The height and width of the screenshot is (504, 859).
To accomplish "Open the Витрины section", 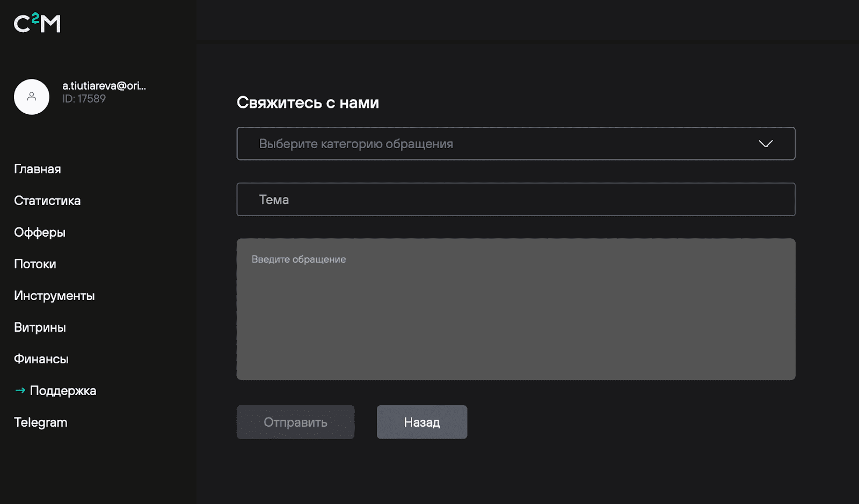I will pos(39,327).
